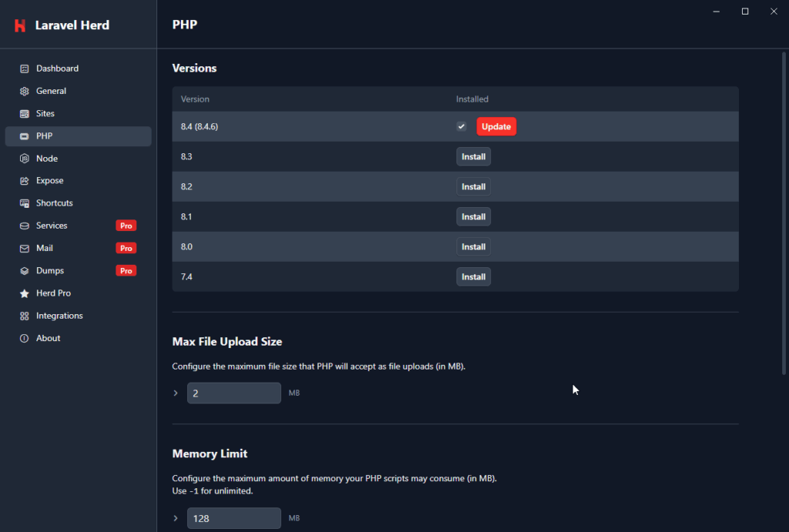Open the Expose share icon
The height and width of the screenshot is (532, 789).
tap(24, 180)
